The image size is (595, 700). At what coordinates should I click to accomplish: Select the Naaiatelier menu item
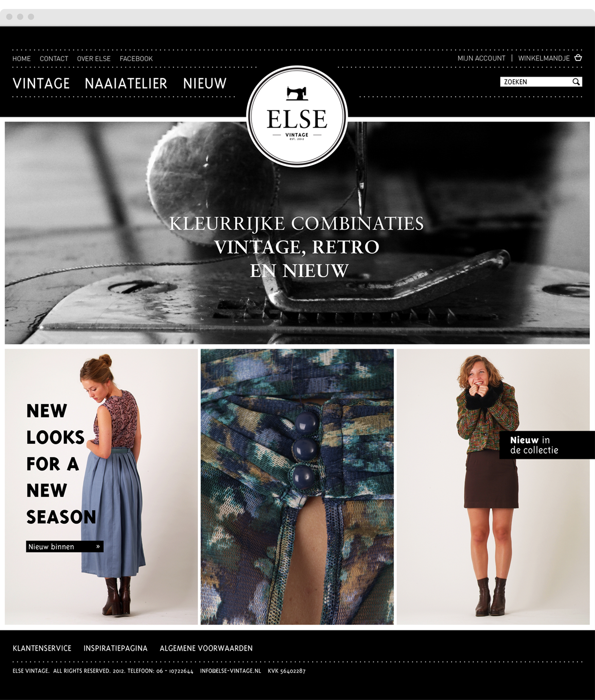[126, 83]
